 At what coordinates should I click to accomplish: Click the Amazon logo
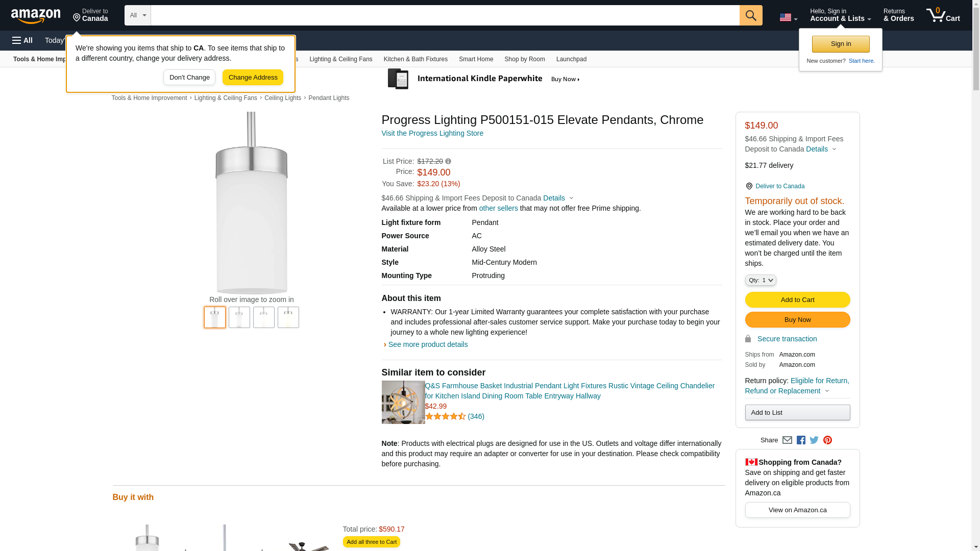pyautogui.click(x=36, y=16)
